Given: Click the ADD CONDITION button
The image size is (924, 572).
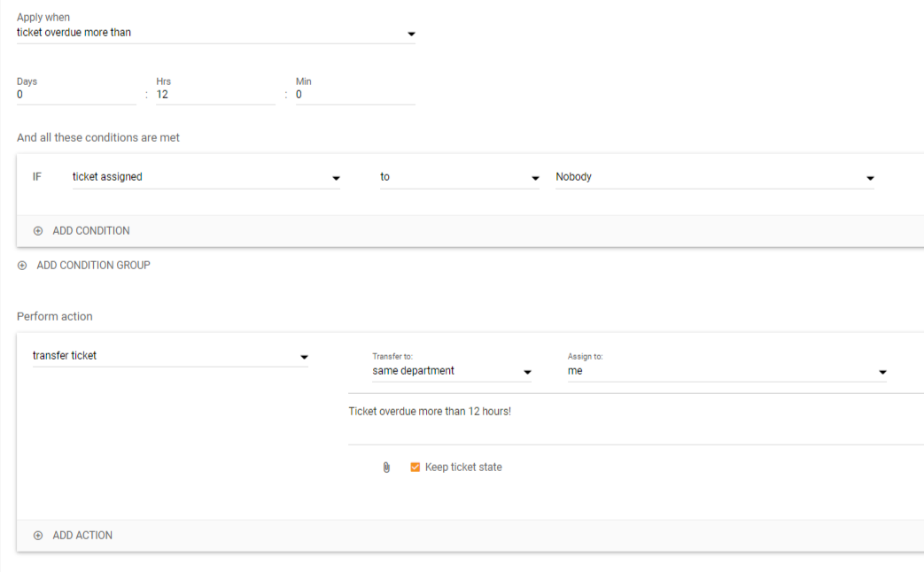Looking at the screenshot, I should (x=90, y=231).
